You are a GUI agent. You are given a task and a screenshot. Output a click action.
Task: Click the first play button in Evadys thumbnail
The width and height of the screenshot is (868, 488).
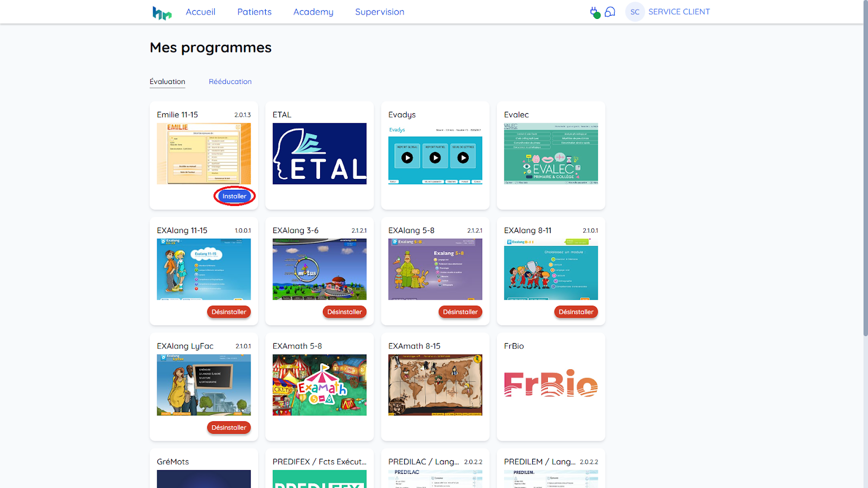pos(407,158)
